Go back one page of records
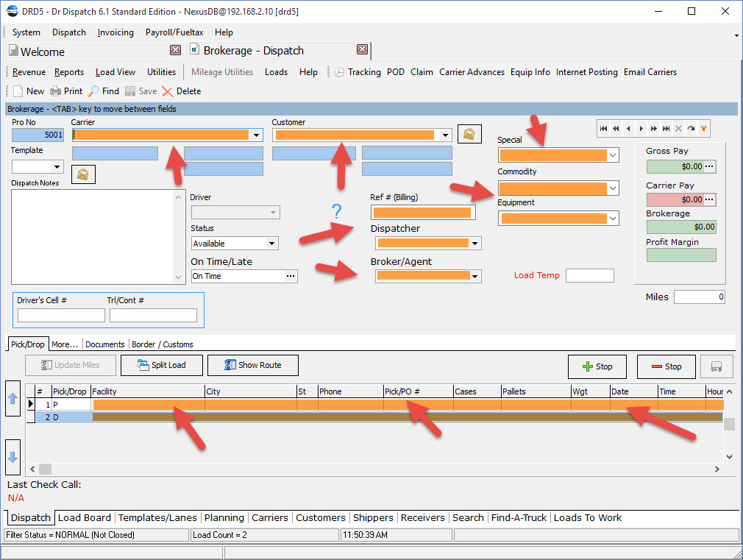 click(x=616, y=129)
